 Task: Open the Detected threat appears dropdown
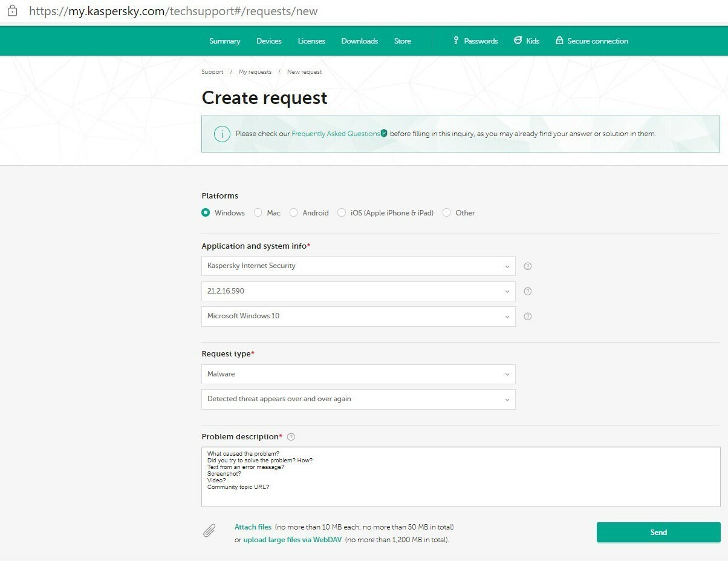coord(359,399)
